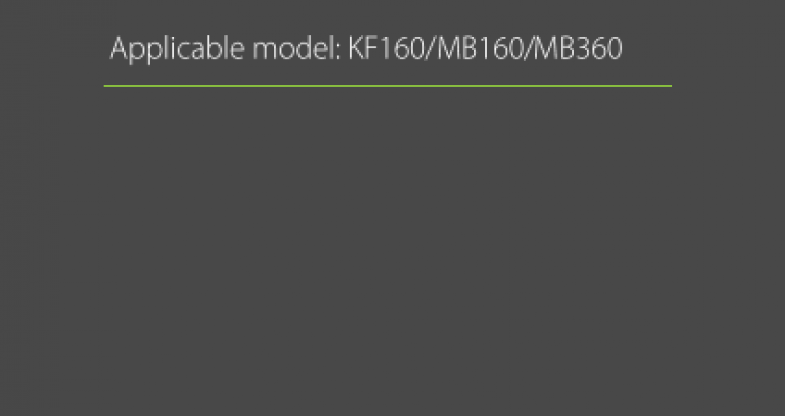The width and height of the screenshot is (785, 416).
Task: Click the letter "b" in "Applicable"
Action: [212, 48]
